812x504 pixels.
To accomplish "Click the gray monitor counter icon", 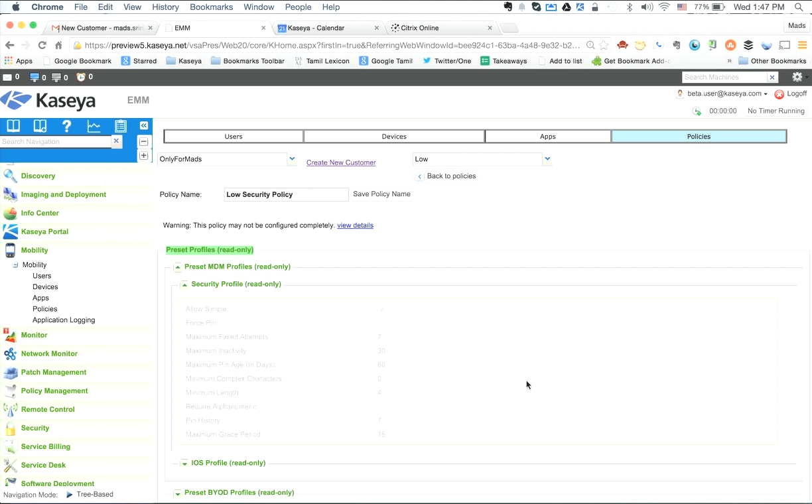I will [x=56, y=77].
